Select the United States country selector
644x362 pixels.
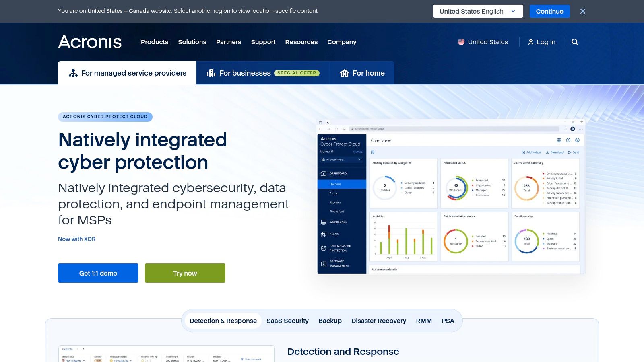click(x=483, y=42)
